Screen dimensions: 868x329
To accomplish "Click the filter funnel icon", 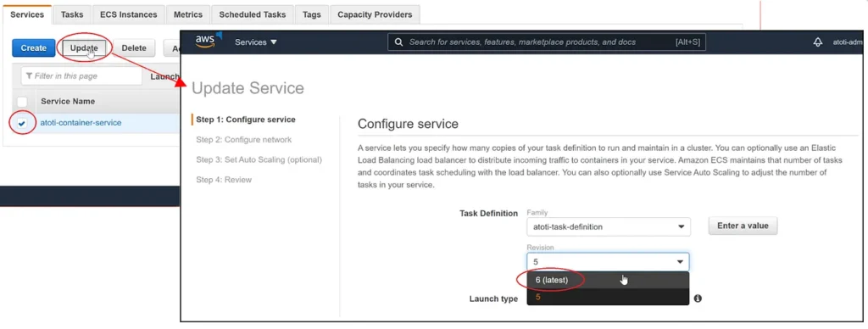I will pyautogui.click(x=29, y=75).
